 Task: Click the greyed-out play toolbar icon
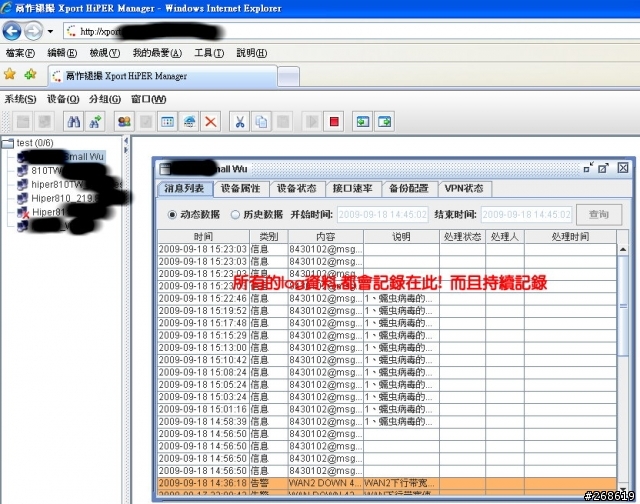312,122
